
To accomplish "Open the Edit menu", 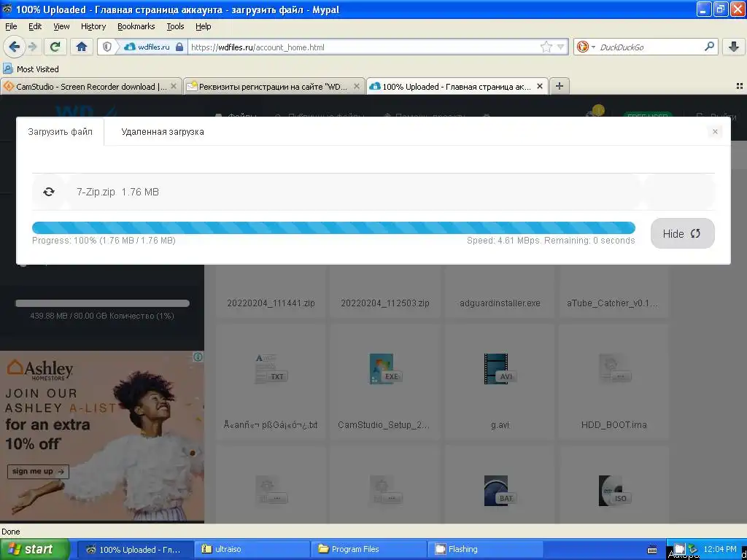I will [x=35, y=26].
